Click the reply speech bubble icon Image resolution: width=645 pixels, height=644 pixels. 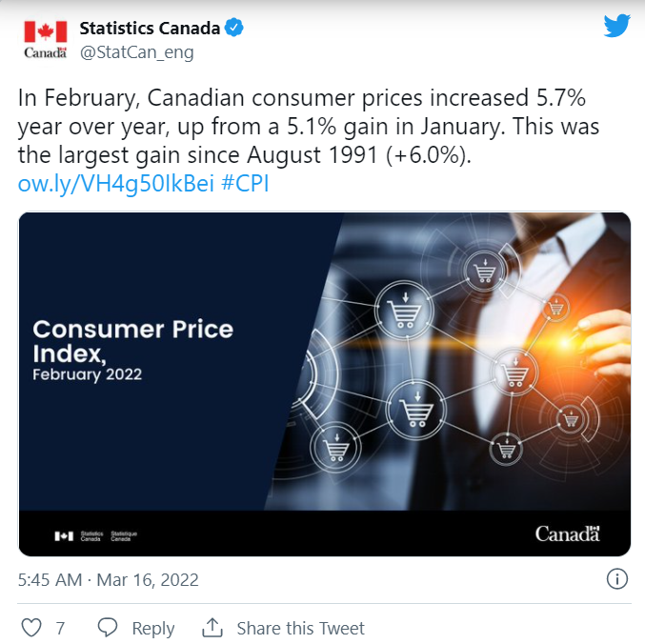[x=108, y=628]
